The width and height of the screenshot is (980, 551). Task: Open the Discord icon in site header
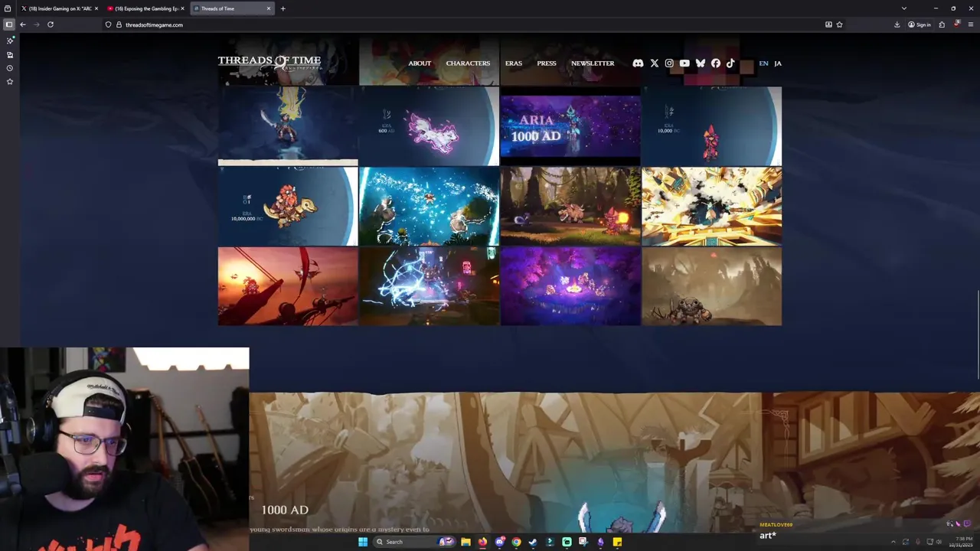click(638, 64)
